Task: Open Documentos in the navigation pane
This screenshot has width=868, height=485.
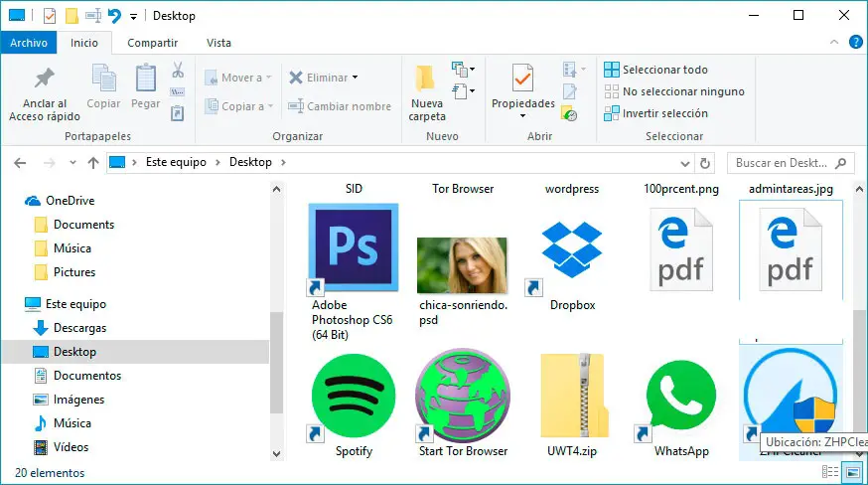Action: pyautogui.click(x=77, y=376)
